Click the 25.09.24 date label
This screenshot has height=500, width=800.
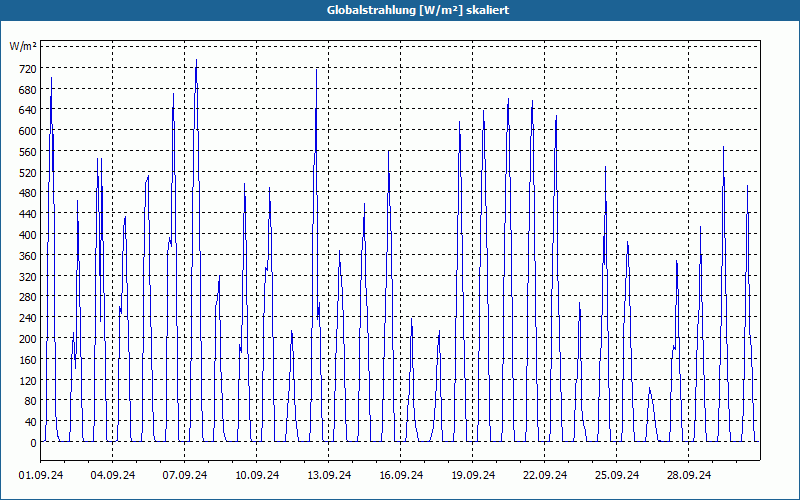[x=616, y=475]
